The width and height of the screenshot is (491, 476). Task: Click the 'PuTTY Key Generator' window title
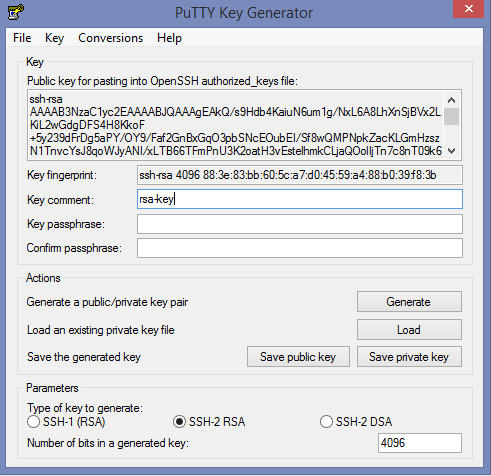244,13
